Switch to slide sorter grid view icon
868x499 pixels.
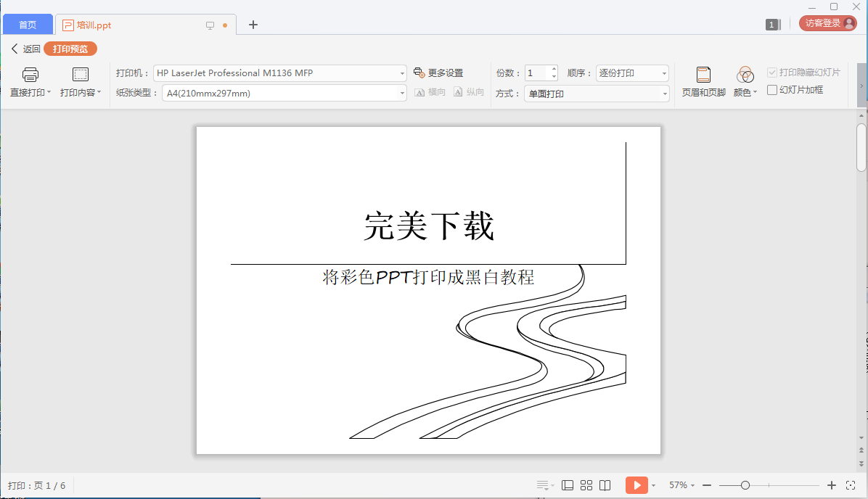[586, 485]
